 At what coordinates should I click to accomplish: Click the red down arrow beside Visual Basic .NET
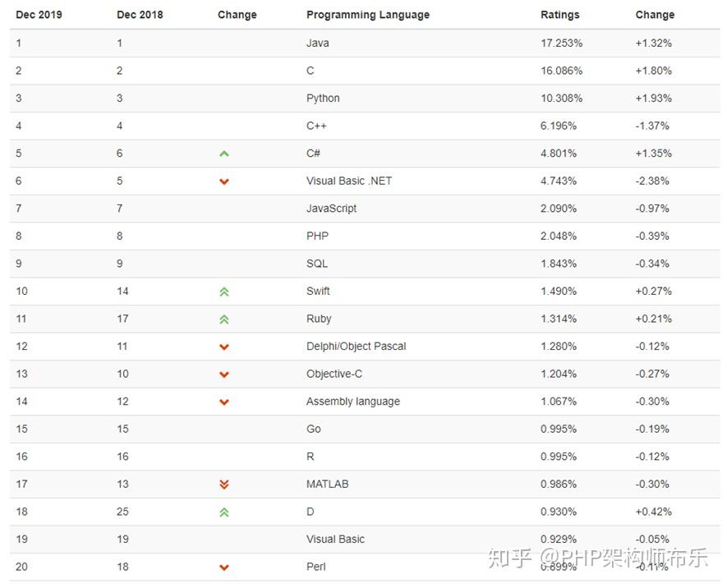pyautogui.click(x=223, y=181)
